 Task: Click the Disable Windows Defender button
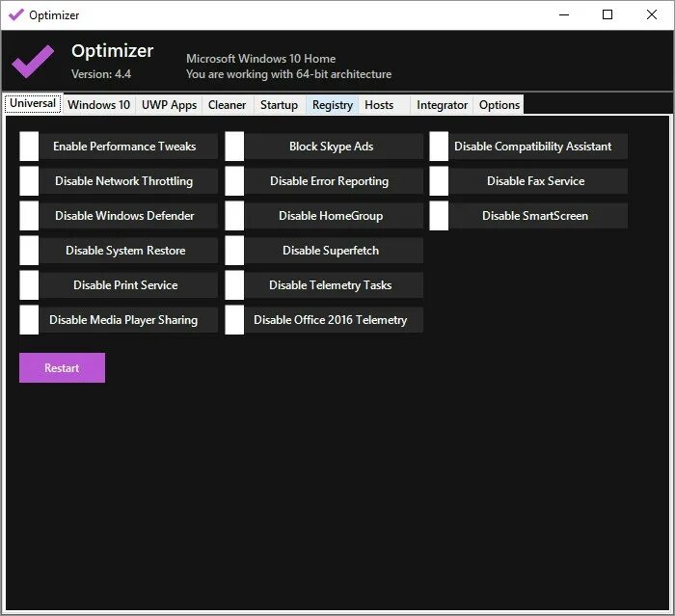pyautogui.click(x=128, y=216)
